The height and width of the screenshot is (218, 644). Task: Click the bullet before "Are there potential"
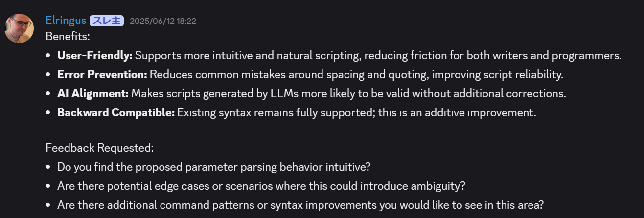click(48, 186)
